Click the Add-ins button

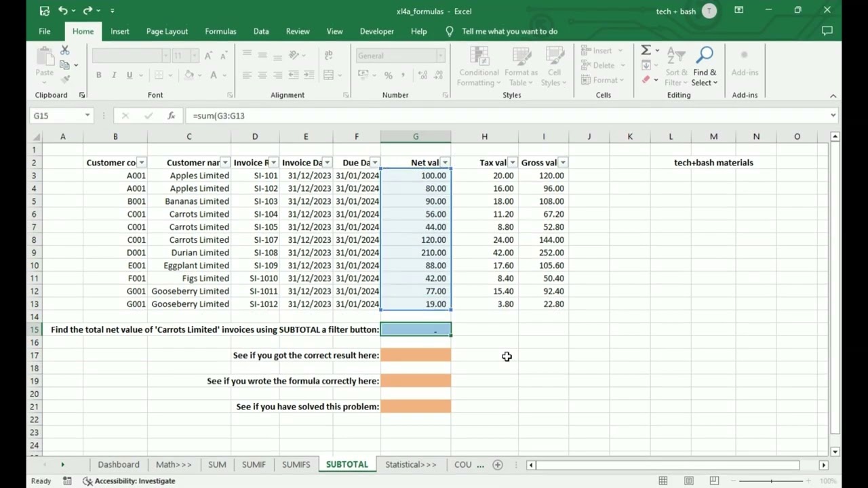(x=745, y=63)
